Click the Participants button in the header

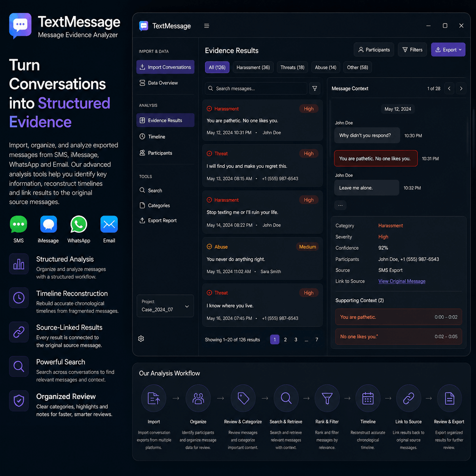[x=374, y=50]
